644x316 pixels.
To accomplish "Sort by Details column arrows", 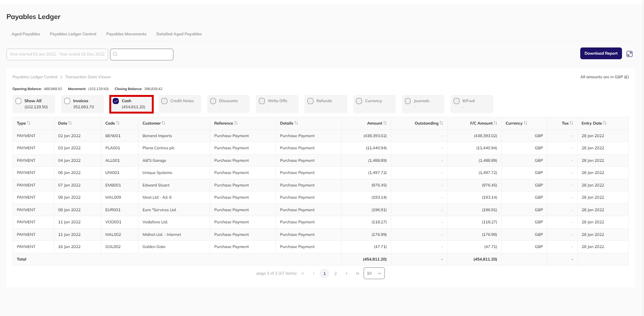I will [x=296, y=123].
